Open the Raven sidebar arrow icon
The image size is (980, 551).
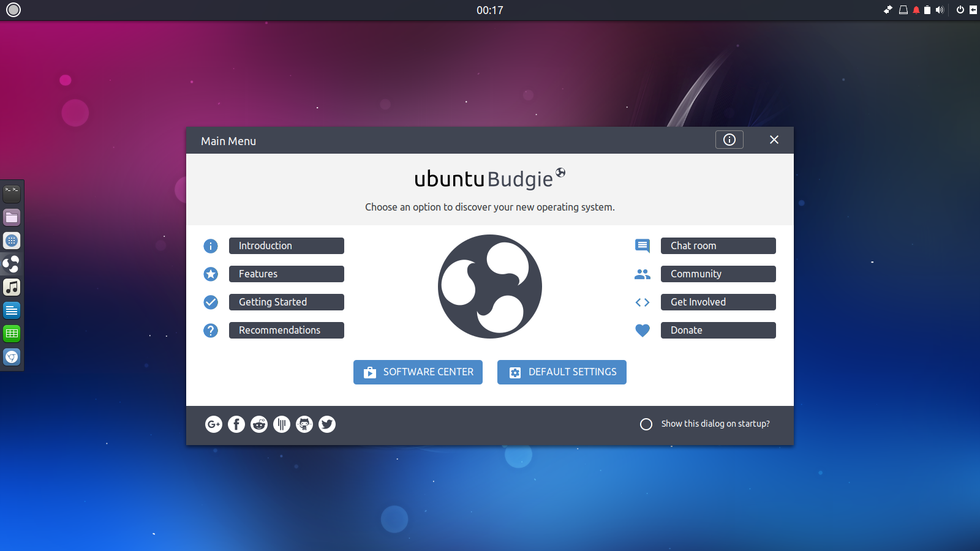(x=973, y=10)
